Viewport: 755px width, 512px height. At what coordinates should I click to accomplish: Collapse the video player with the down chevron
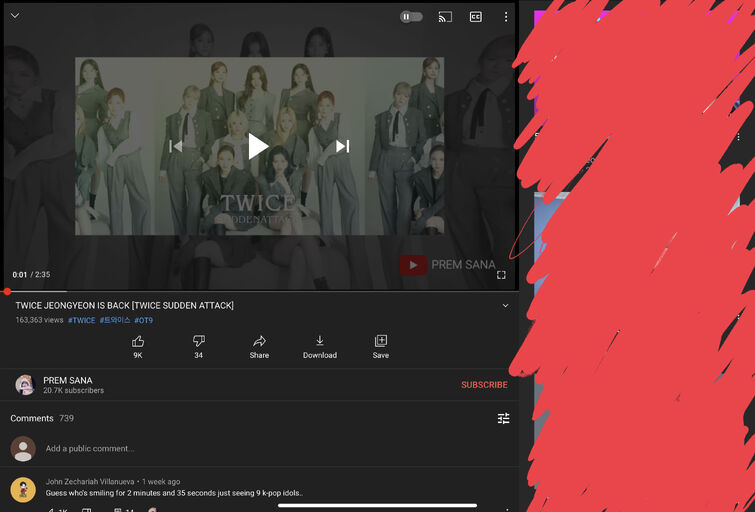[15, 15]
